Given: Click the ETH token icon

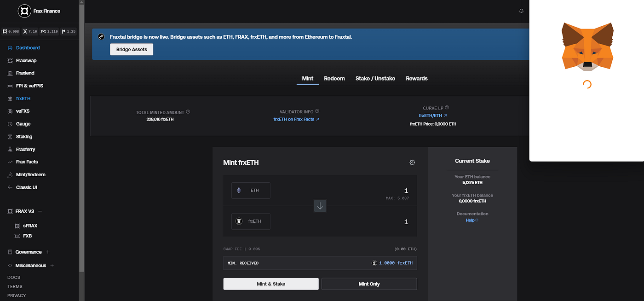Looking at the screenshot, I should [x=239, y=190].
